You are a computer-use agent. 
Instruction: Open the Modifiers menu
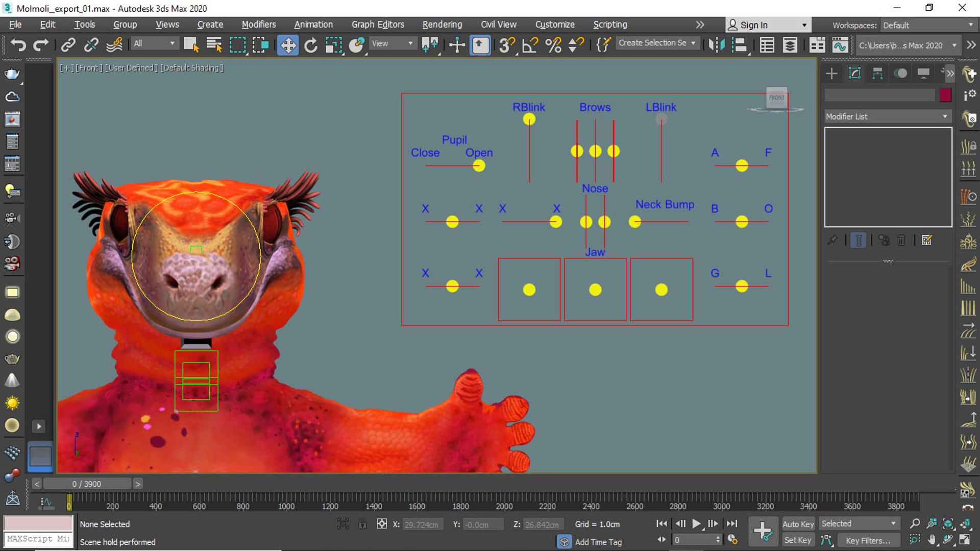(x=259, y=25)
